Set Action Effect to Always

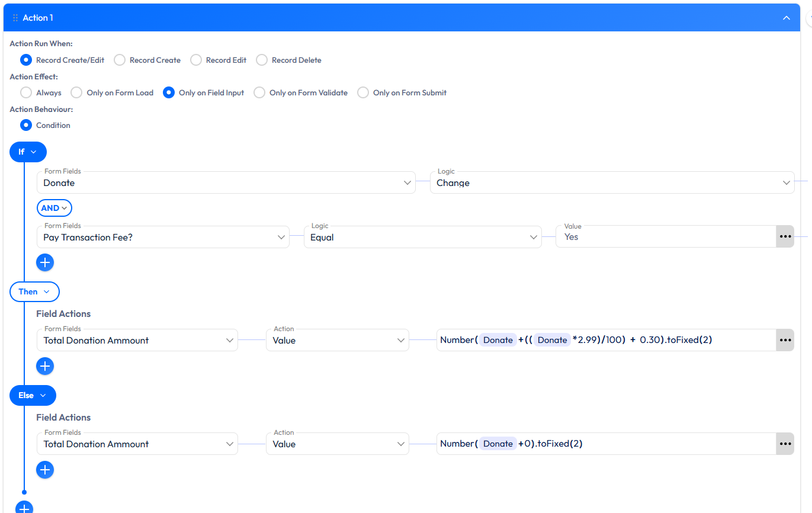point(25,92)
